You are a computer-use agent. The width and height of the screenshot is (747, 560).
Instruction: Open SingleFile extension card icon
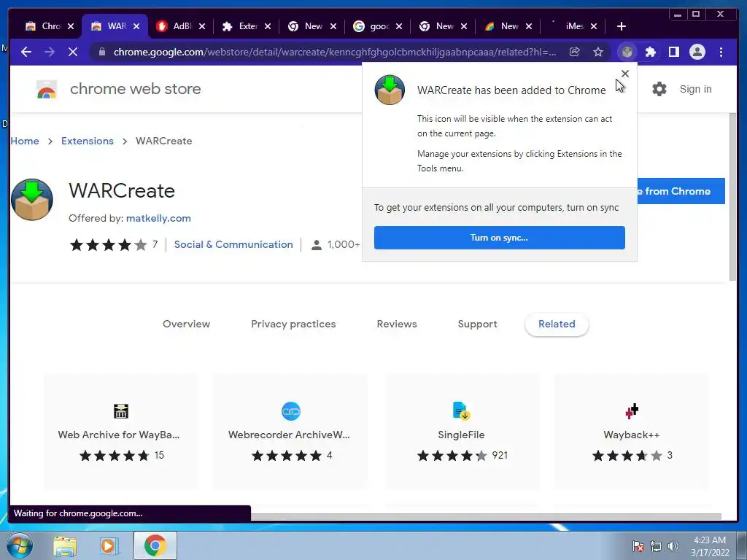461,411
